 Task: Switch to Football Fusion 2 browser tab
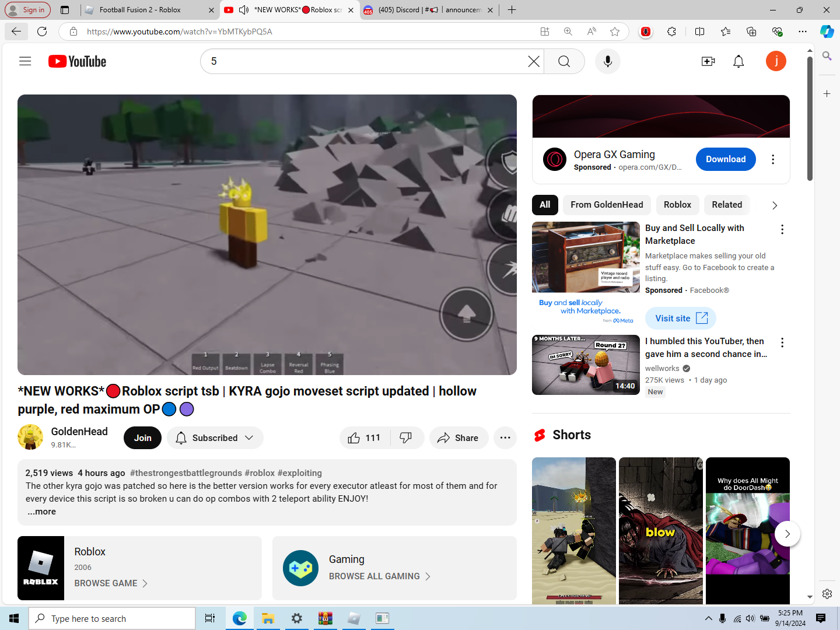click(149, 10)
